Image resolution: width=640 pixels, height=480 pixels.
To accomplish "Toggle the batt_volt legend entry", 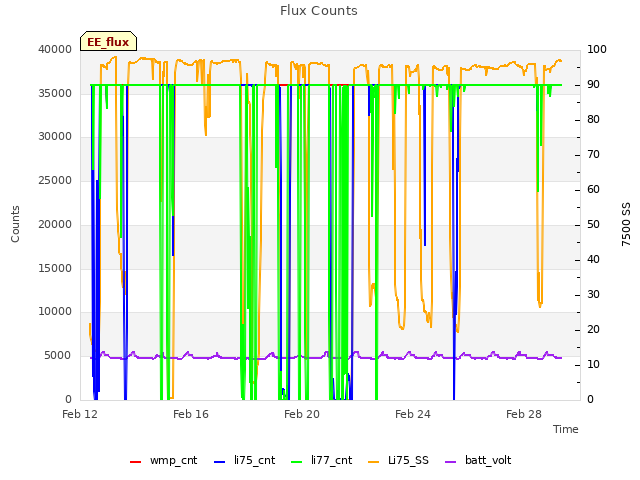I will (478, 460).
